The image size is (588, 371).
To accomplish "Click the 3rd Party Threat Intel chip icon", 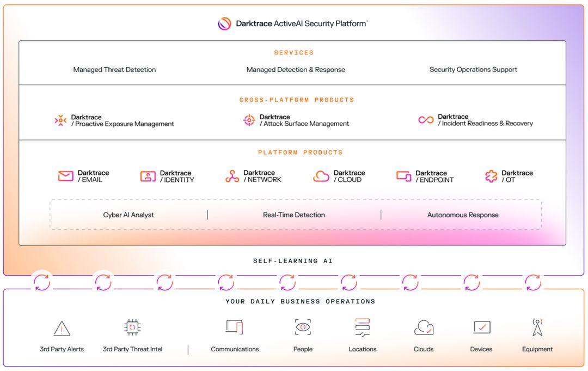I will (x=132, y=327).
